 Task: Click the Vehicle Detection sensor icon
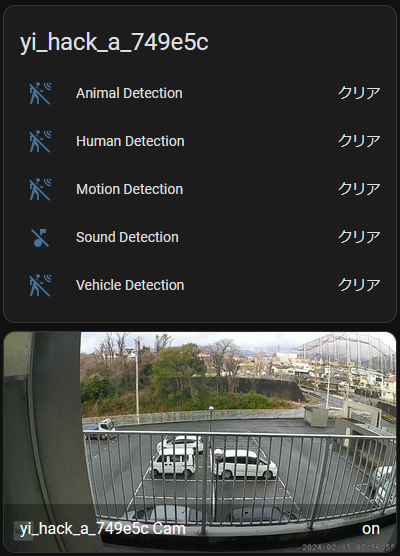click(40, 285)
